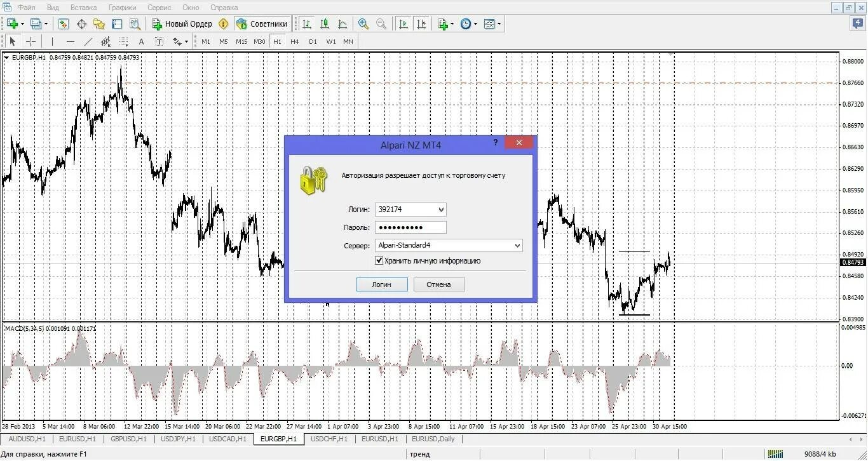Viewport: 868px width, 461px height.
Task: Switch timeframe to H4
Action: 295,41
